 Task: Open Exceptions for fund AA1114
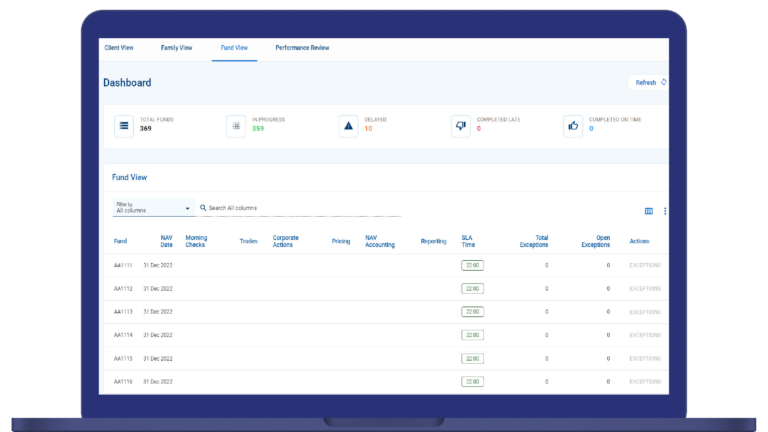(645, 335)
